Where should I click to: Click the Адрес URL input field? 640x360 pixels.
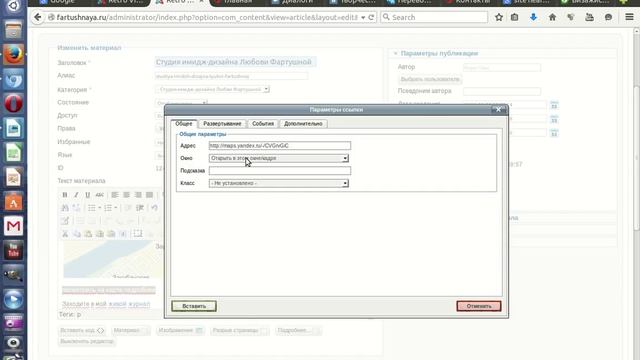coord(280,146)
